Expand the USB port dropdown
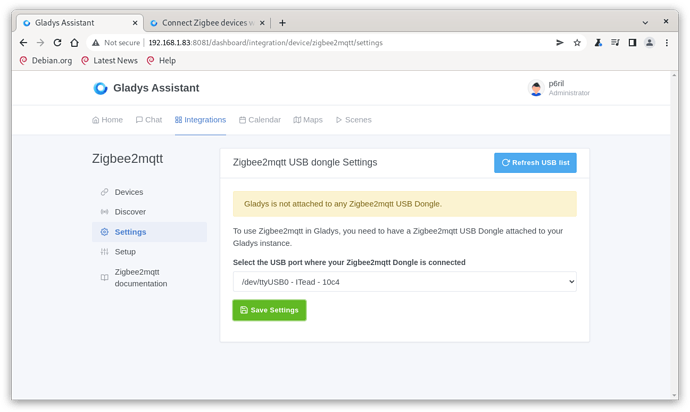Screen dimensions: 690x412 click(x=404, y=282)
